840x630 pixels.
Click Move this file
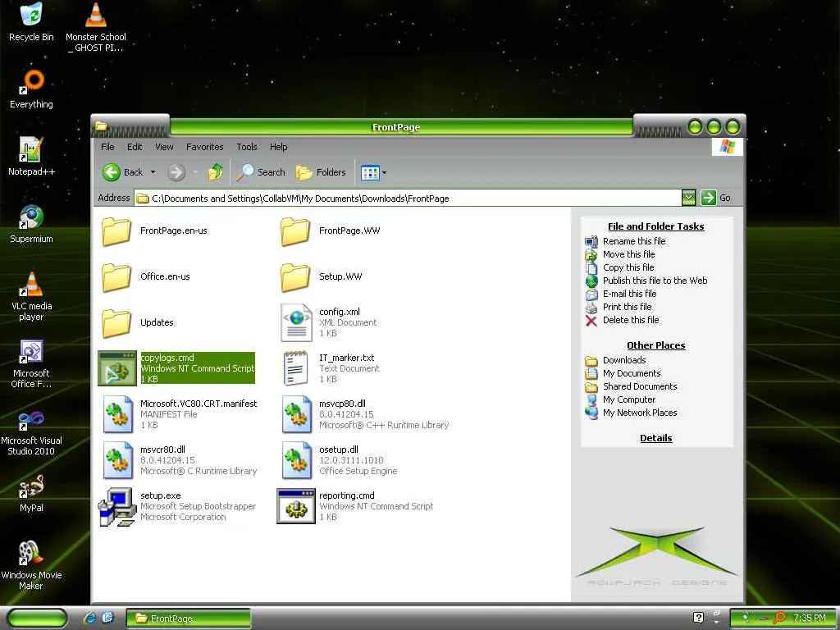pos(628,254)
